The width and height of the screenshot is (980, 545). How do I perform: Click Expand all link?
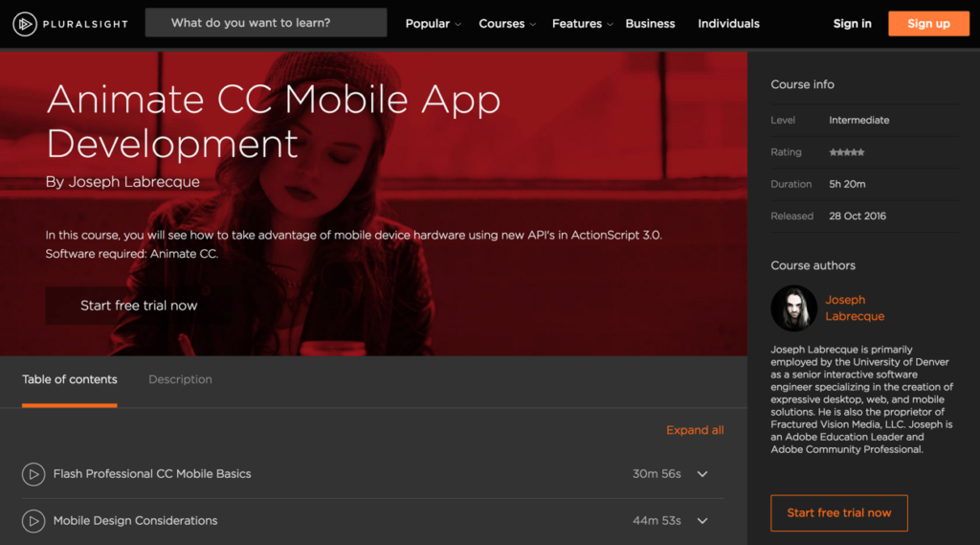tap(695, 430)
